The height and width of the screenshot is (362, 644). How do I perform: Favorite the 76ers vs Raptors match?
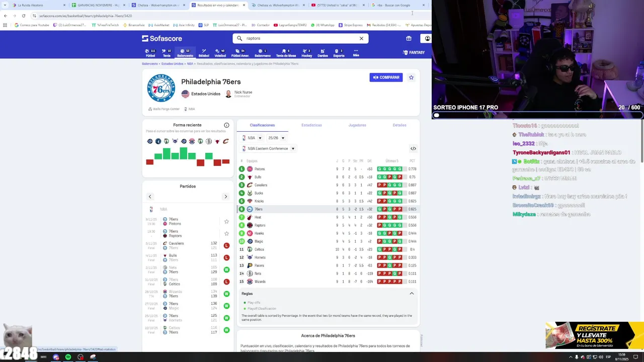point(226,233)
